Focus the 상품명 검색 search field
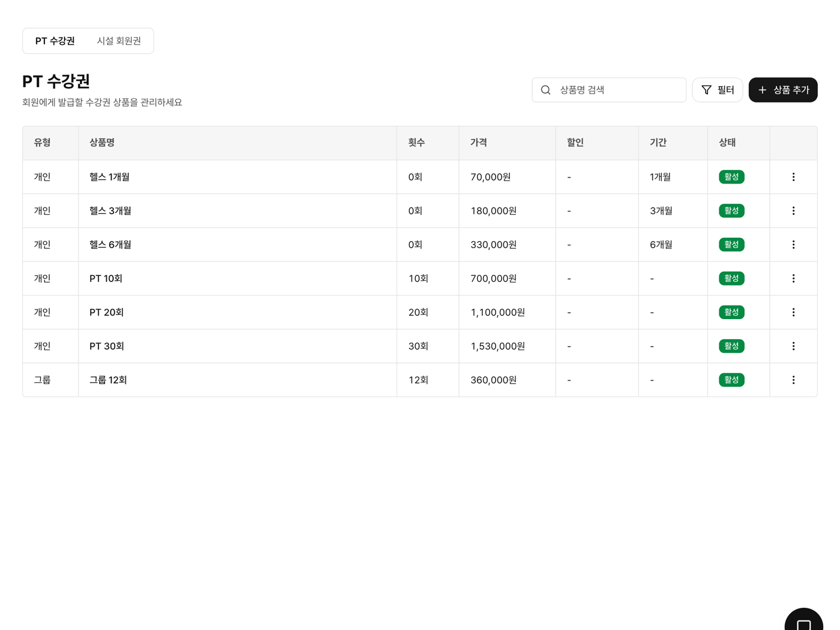 click(609, 90)
